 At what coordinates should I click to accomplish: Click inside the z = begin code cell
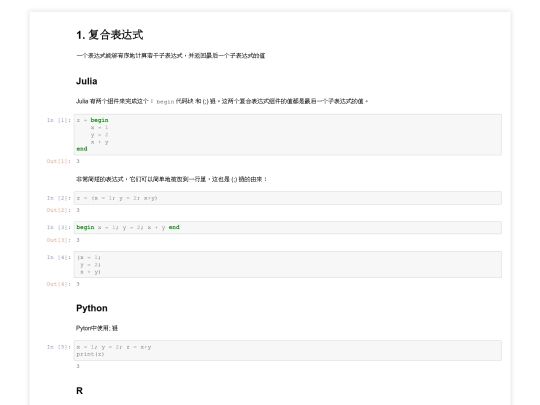point(288,135)
